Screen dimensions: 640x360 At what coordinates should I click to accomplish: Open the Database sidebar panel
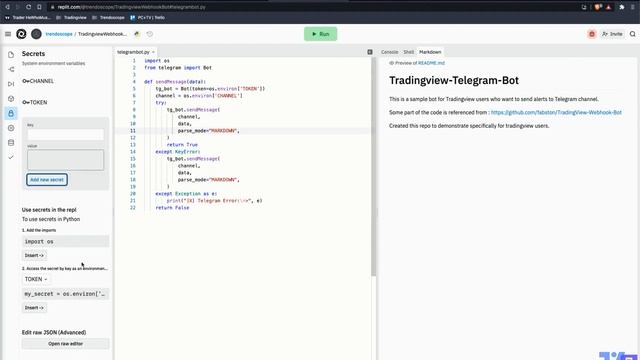(x=11, y=143)
